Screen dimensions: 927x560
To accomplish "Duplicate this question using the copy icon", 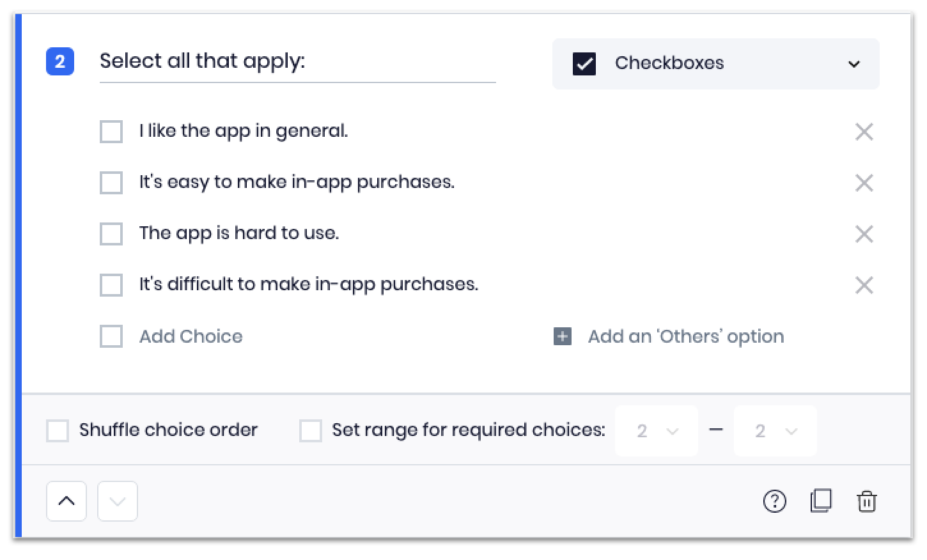I will coord(821,501).
